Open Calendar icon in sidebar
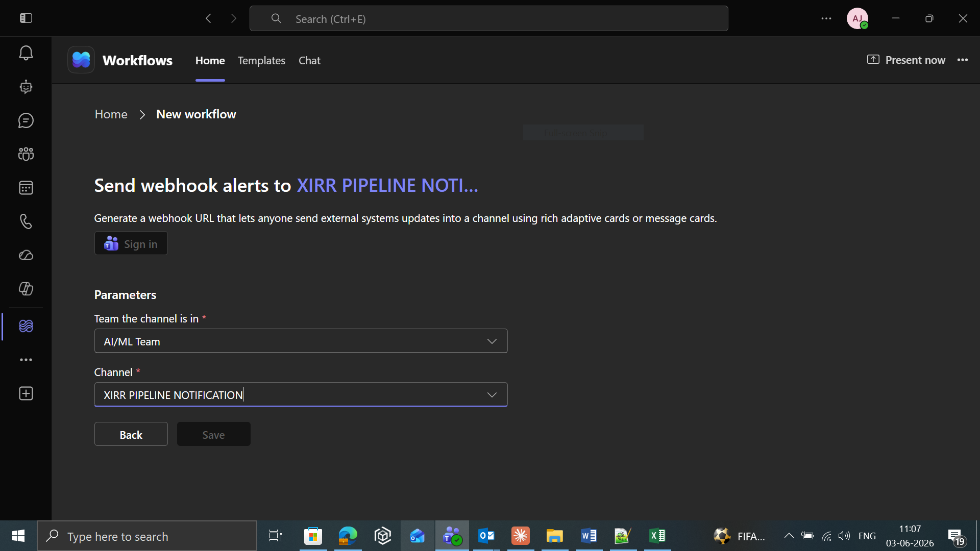980x551 pixels. pos(26,188)
